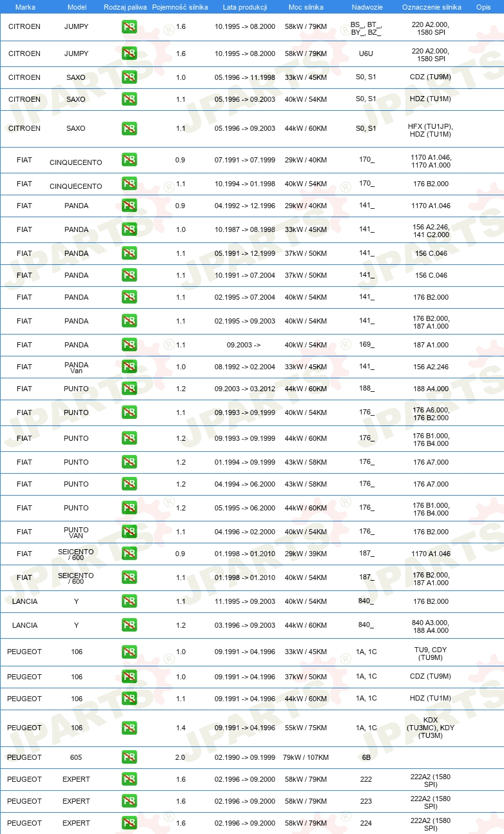The height and width of the screenshot is (834, 504).
Task: Click the Model column header
Action: click(77, 6)
